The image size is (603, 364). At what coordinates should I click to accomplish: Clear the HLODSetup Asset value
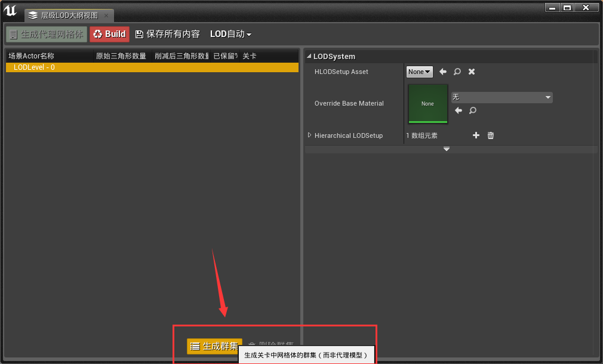click(x=472, y=72)
